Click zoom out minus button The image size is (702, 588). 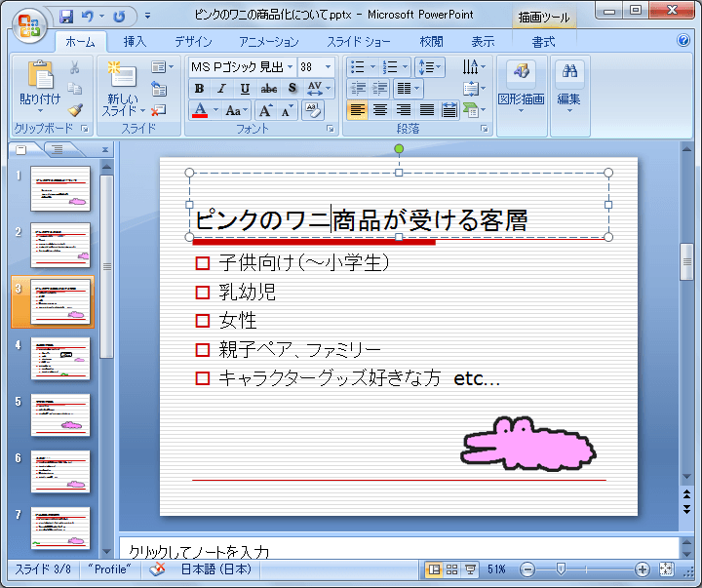[x=527, y=569]
